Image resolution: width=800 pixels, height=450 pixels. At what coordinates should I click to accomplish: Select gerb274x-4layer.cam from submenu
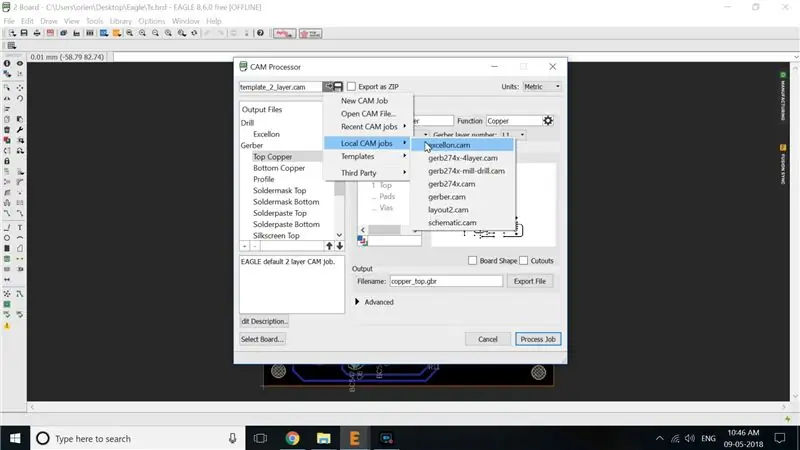463,158
